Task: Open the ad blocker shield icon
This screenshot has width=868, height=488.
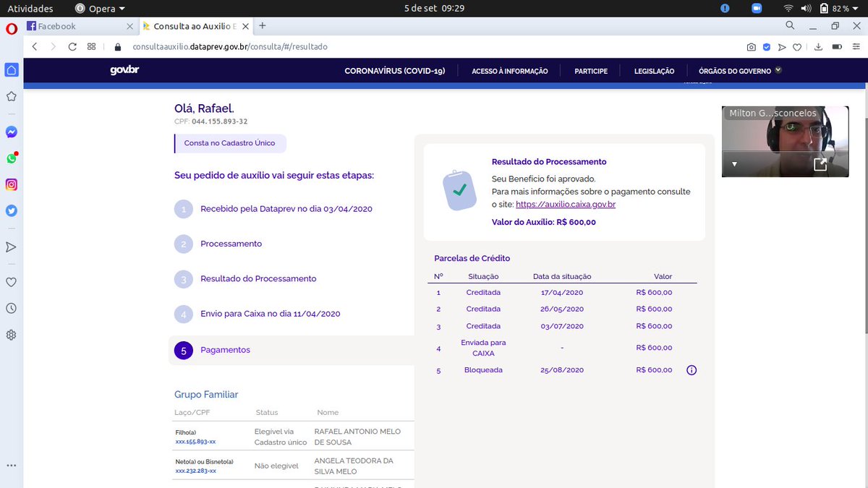Action: tap(767, 47)
